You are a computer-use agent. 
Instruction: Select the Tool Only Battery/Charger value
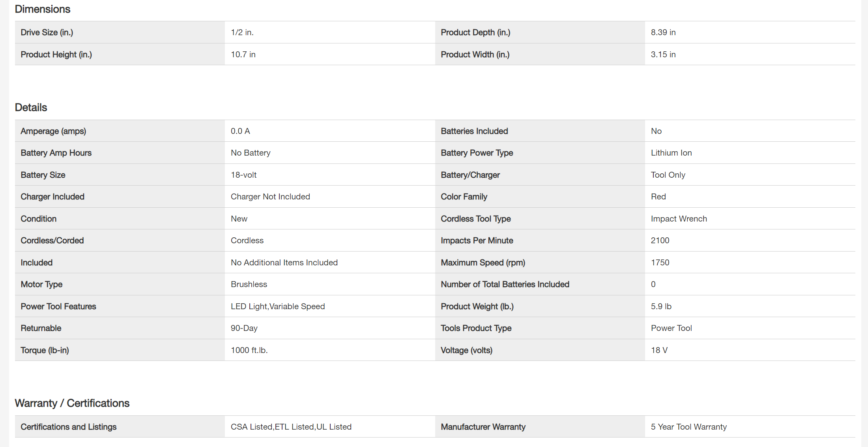[668, 175]
